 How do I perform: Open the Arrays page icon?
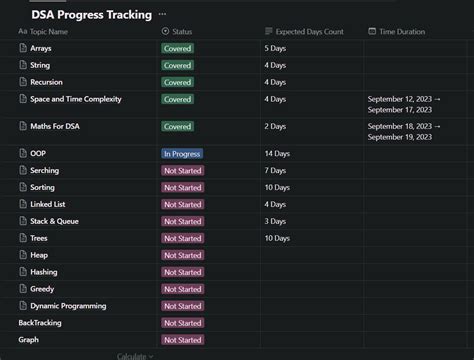pos(23,48)
